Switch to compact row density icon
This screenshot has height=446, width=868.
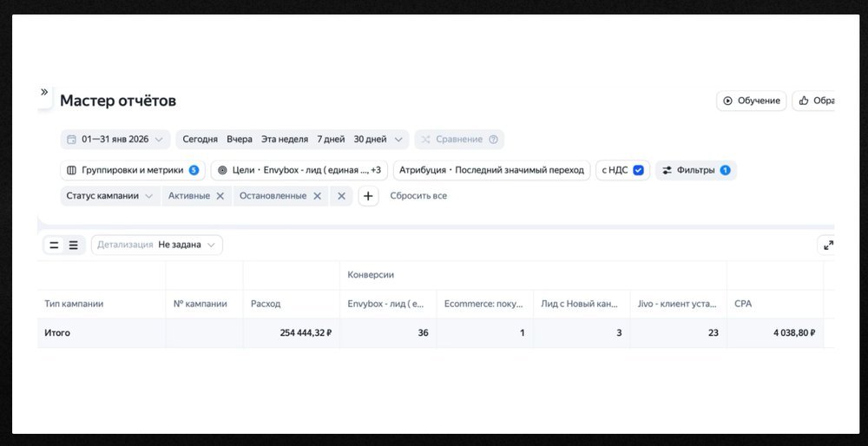tap(54, 246)
